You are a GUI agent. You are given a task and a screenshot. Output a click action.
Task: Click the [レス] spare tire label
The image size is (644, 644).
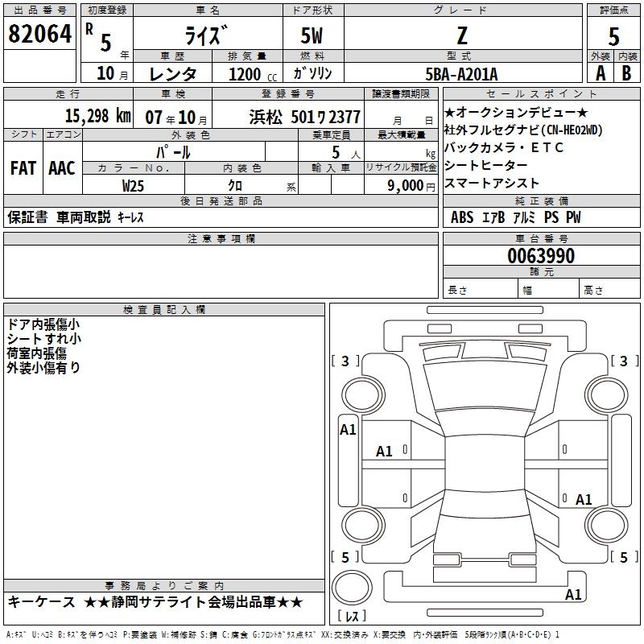coord(352,616)
